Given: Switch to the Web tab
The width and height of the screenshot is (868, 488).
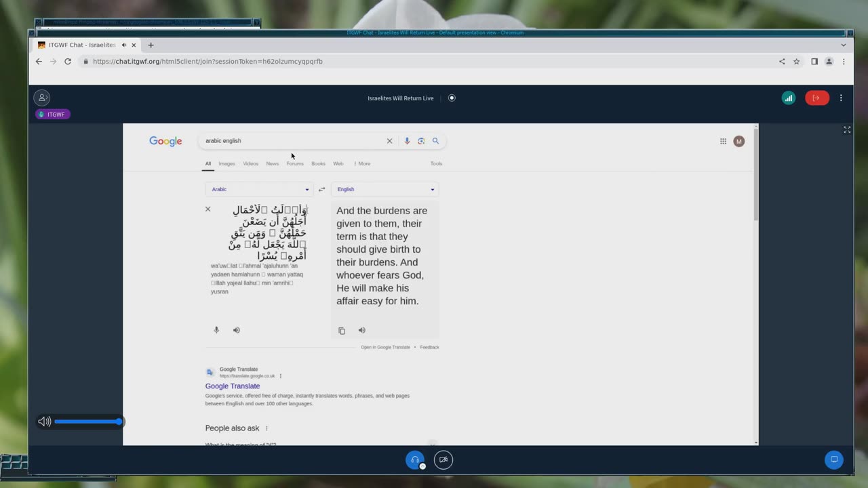Looking at the screenshot, I should pos(338,163).
